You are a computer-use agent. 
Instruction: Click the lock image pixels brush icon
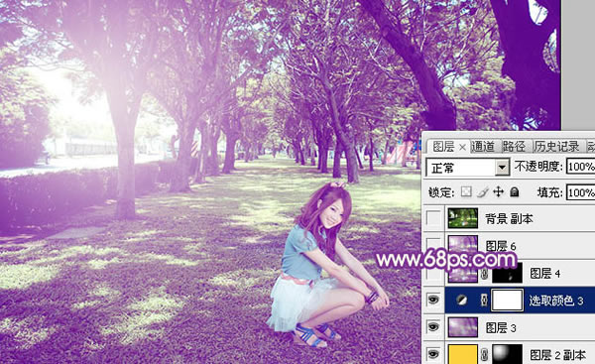point(482,192)
